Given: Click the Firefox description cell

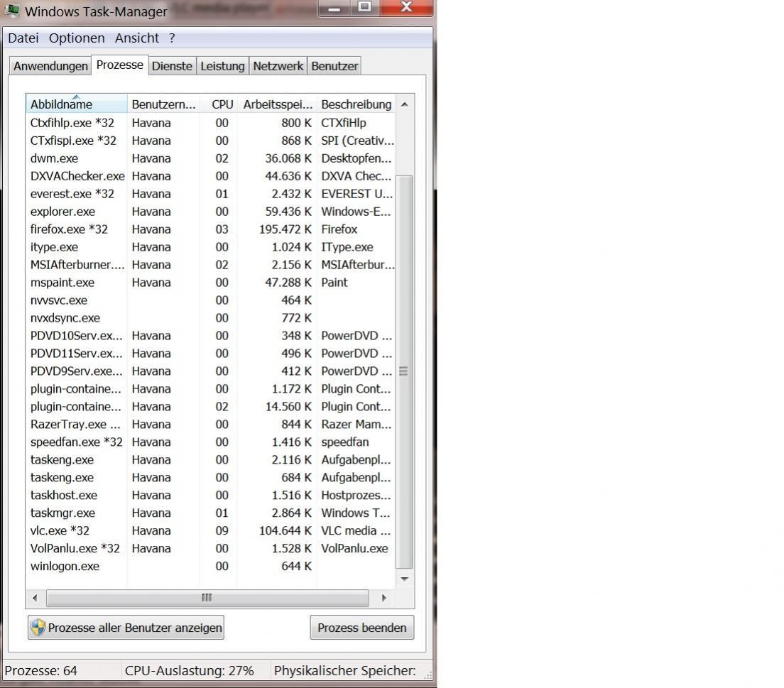Looking at the screenshot, I should 339,229.
